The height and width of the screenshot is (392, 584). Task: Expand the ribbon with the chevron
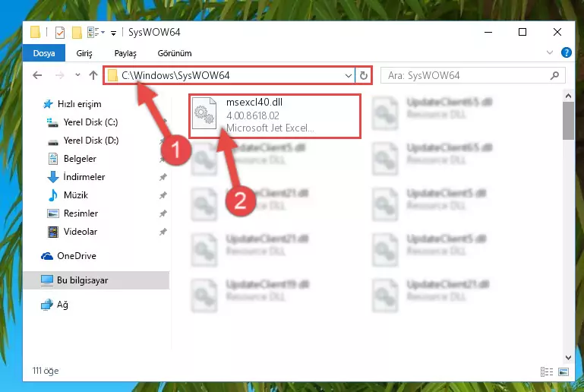549,52
